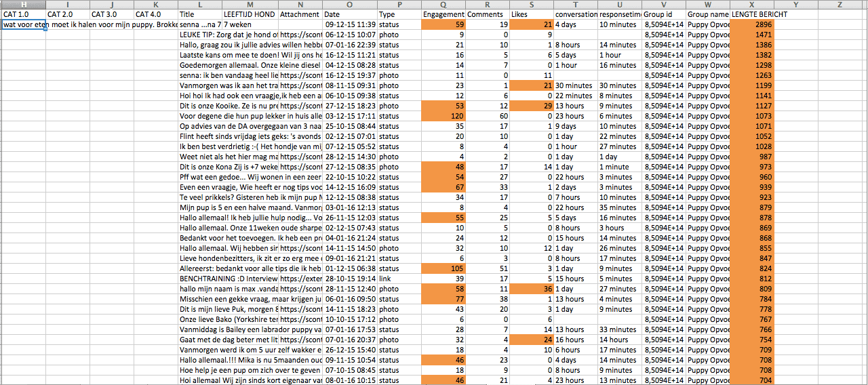Select the date cell 09-12-15 11:39

pyautogui.click(x=349, y=24)
